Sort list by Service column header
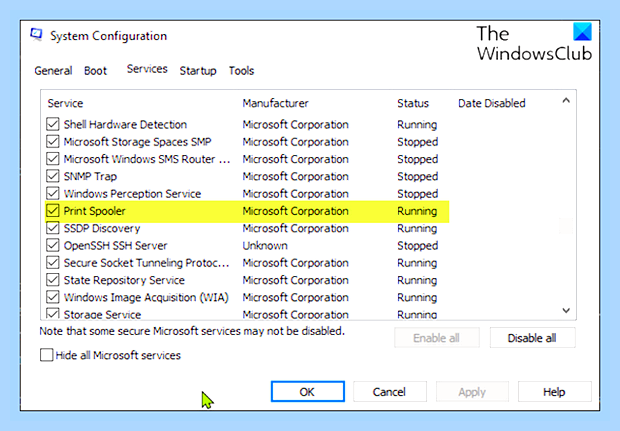The height and width of the screenshot is (431, 620). [x=65, y=103]
